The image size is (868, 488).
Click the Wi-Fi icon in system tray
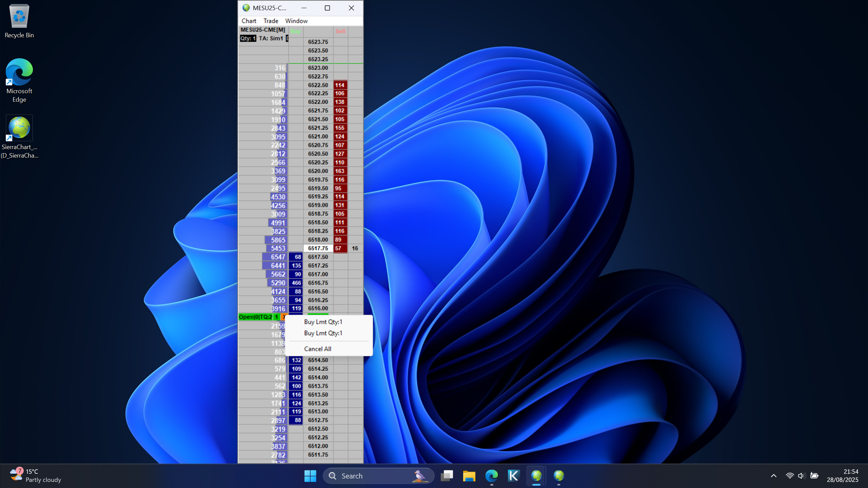coord(789,476)
